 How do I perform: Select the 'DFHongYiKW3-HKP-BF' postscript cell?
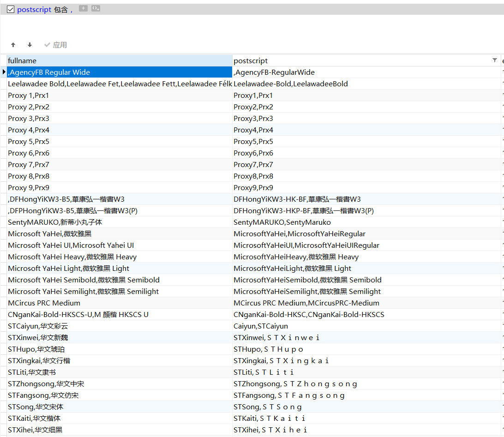366,211
